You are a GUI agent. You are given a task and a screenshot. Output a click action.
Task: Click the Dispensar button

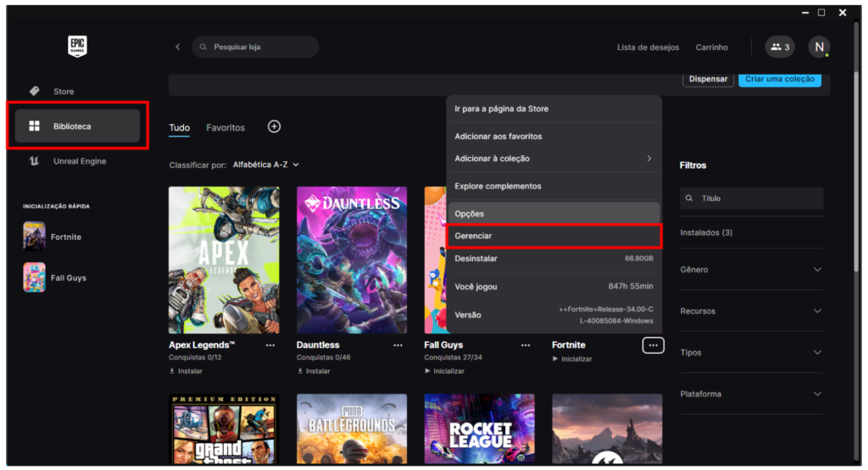708,79
